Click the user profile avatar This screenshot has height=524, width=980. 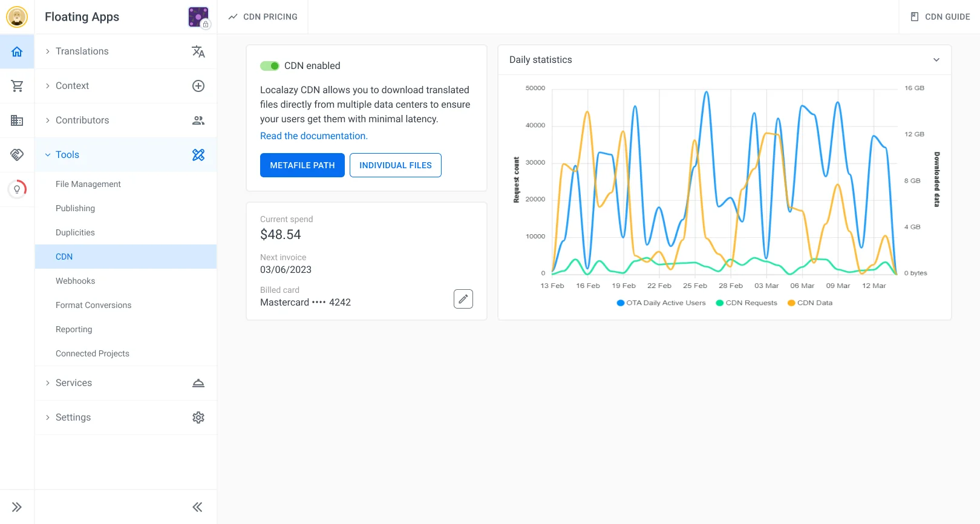tap(17, 17)
